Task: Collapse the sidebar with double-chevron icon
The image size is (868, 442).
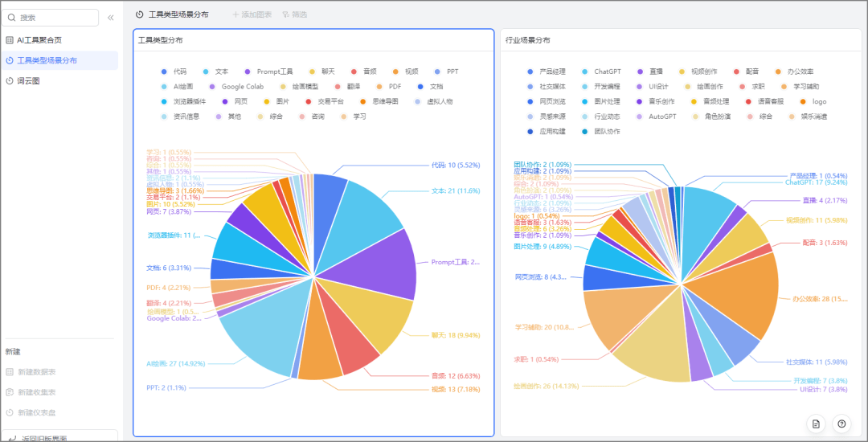Action: click(x=110, y=17)
